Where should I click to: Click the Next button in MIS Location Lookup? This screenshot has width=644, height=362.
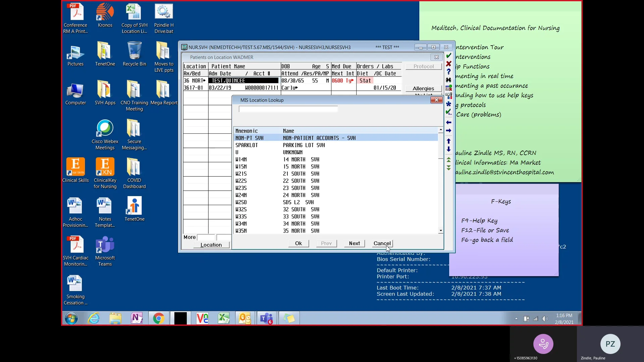click(x=354, y=243)
